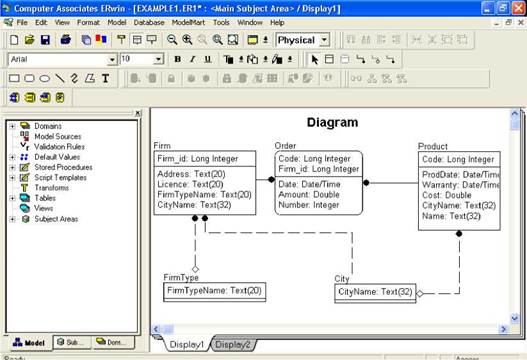Click the diagram vertical scrollbar down arrow
The height and width of the screenshot is (360, 527).
tap(515, 318)
